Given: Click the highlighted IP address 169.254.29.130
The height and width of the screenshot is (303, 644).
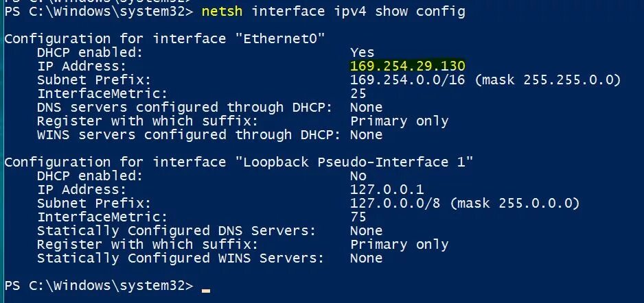Looking at the screenshot, I should pos(407,66).
